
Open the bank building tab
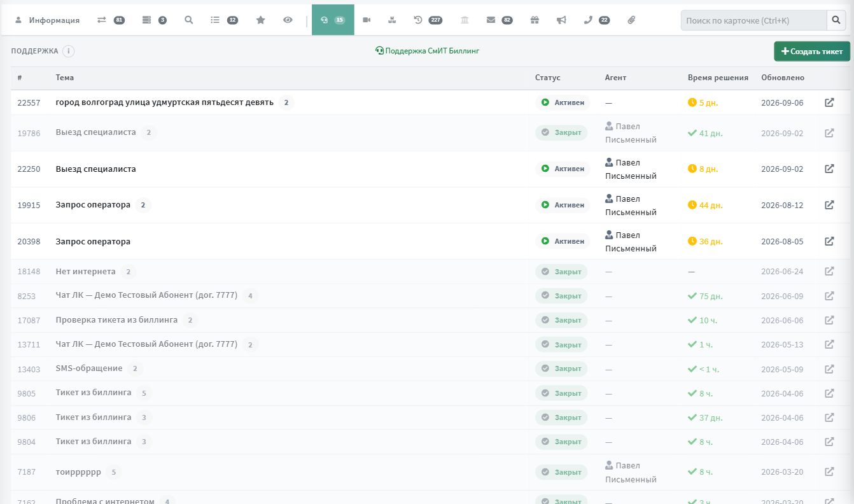click(465, 20)
